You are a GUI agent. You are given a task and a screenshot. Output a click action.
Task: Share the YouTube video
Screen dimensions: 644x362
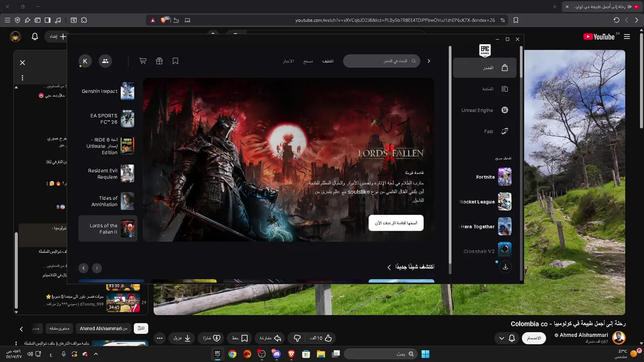pyautogui.click(x=271, y=338)
